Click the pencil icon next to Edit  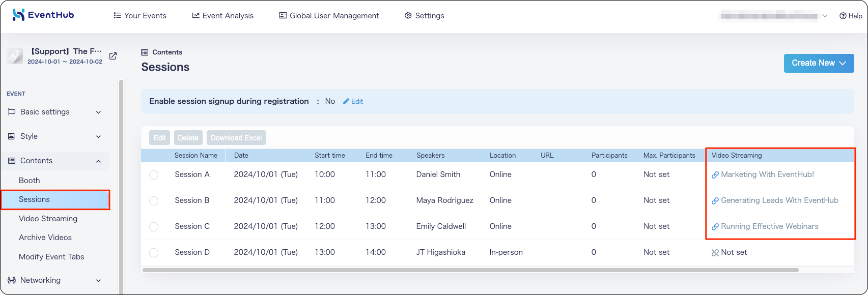[346, 101]
